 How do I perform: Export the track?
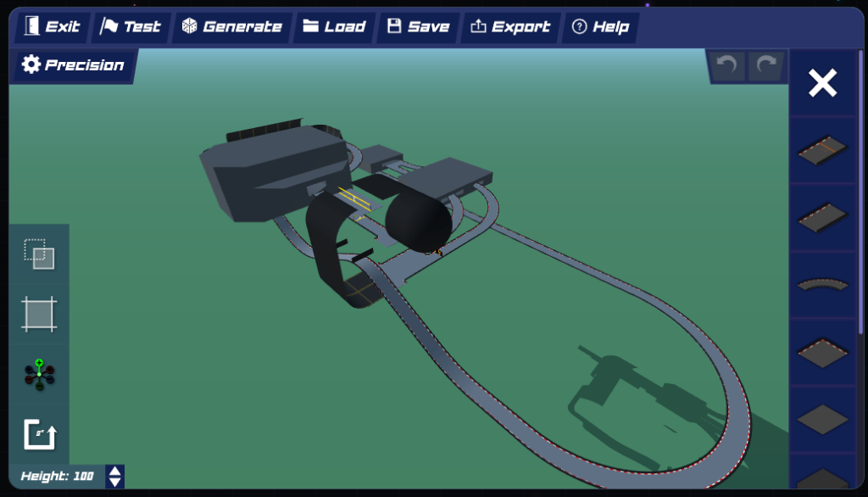(510, 27)
